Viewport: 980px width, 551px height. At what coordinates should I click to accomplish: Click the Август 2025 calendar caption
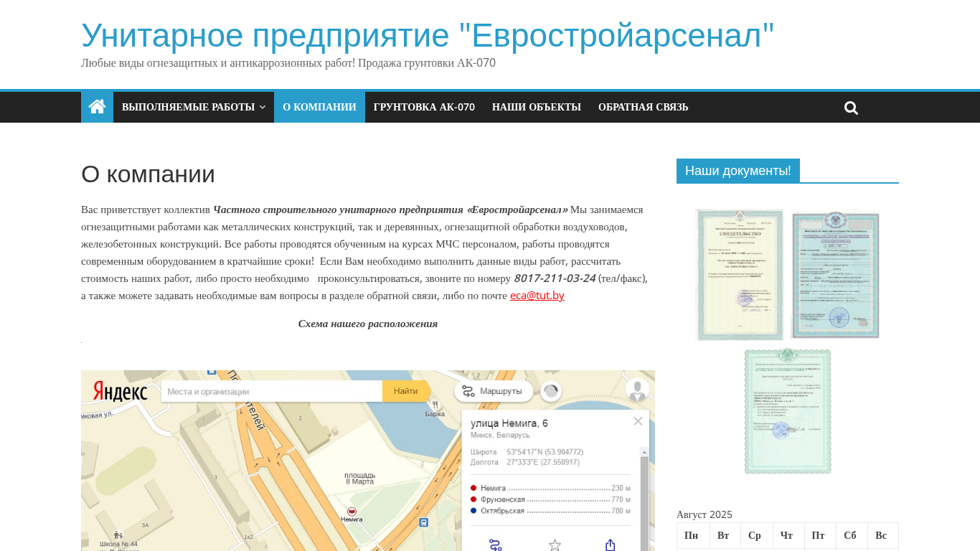tap(705, 514)
